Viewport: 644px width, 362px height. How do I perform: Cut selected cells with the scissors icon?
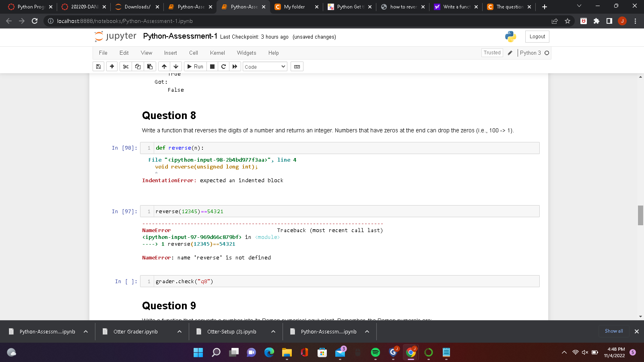tap(126, 67)
